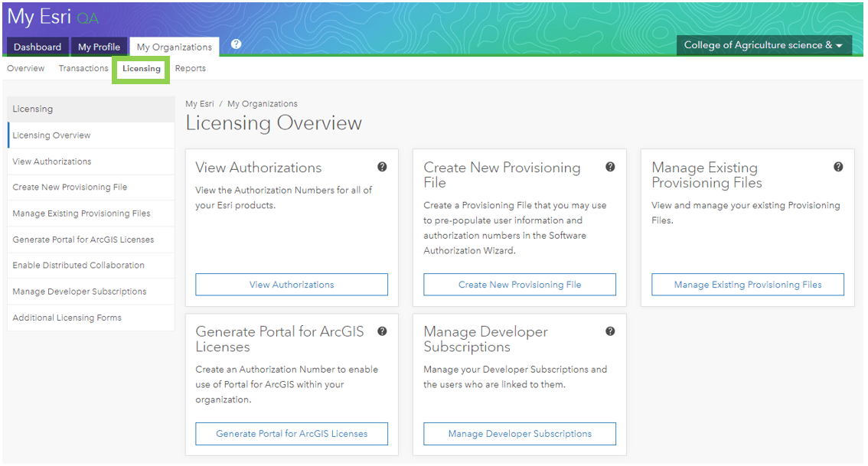Viewport: 868px width, 466px height.
Task: Click help icon on Manage Existing Provisioning Files card
Action: coord(838,167)
